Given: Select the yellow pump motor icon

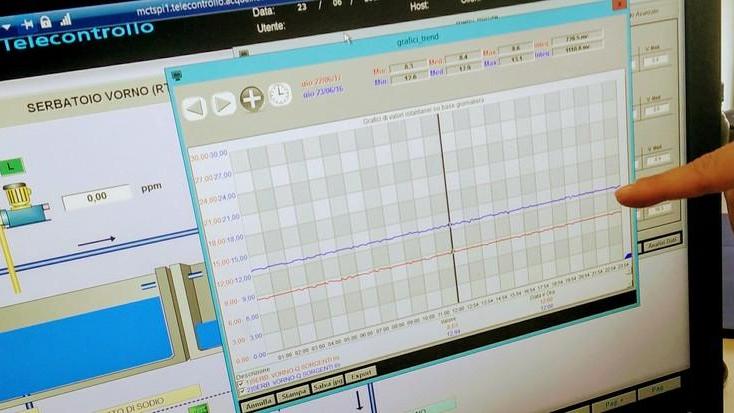Looking at the screenshot, I should pyautogui.click(x=18, y=195).
